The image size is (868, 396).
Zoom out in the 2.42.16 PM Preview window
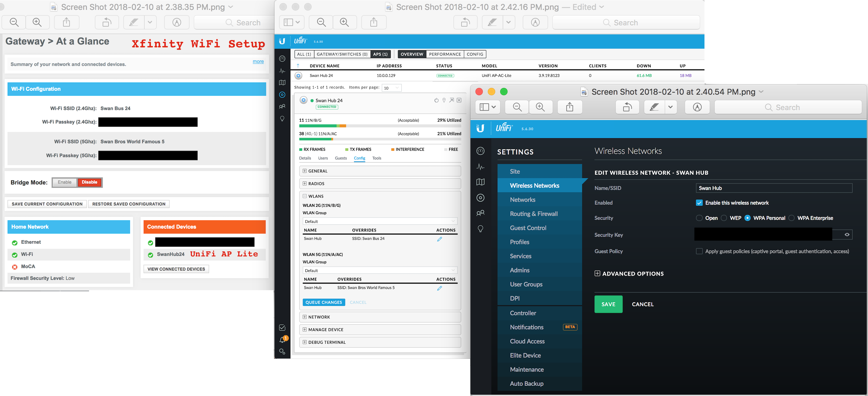click(321, 22)
